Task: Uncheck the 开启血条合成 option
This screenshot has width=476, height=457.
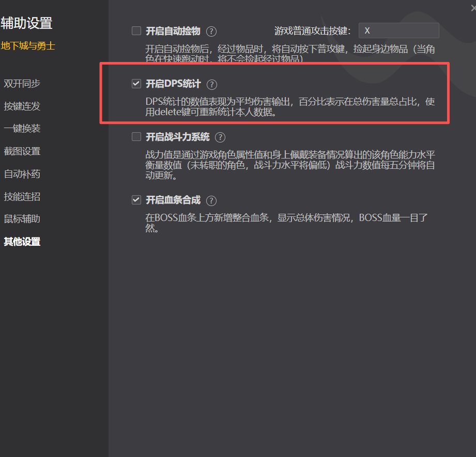Action: coord(136,200)
